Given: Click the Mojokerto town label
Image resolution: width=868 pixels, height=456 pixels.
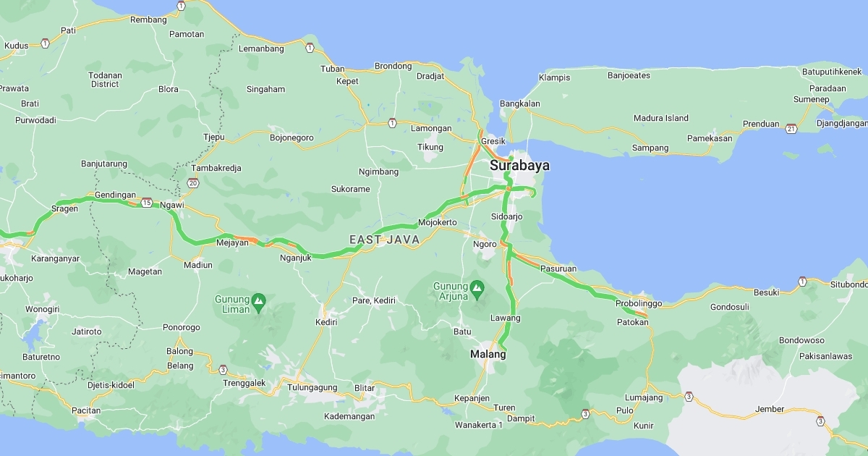Looking at the screenshot, I should tap(438, 222).
